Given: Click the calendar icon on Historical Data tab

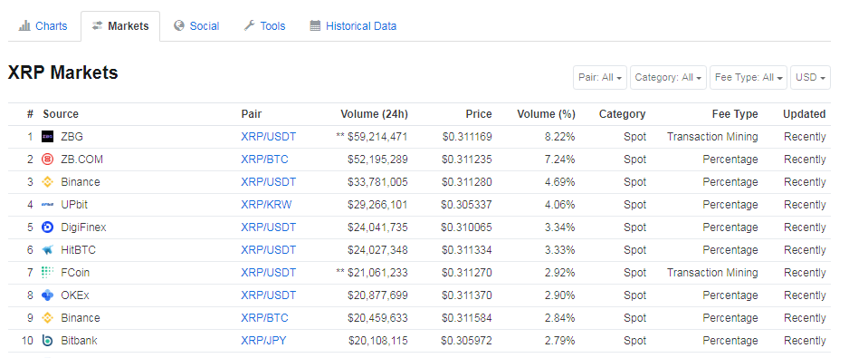Looking at the screenshot, I should click(x=315, y=25).
